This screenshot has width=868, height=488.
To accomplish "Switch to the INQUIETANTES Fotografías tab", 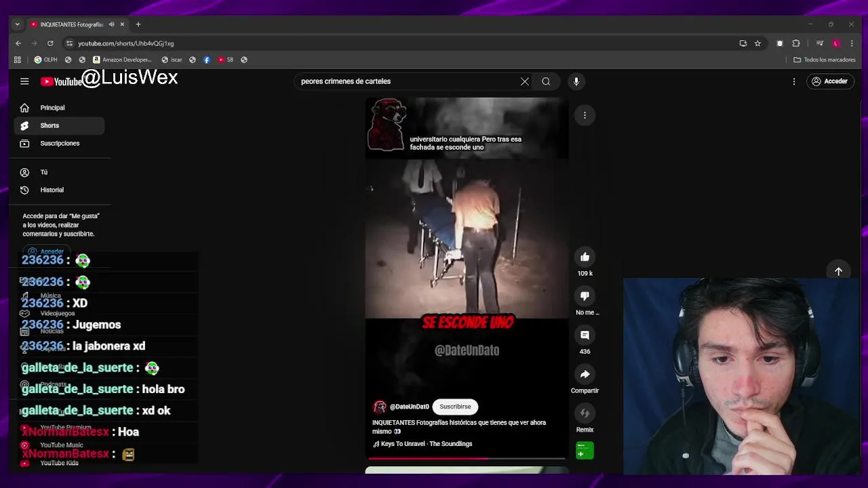I will (x=71, y=24).
